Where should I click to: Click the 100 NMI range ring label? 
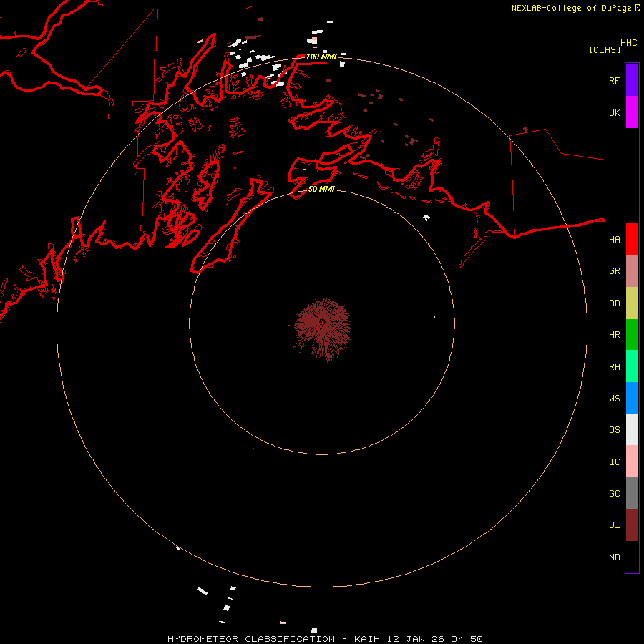click(321, 57)
